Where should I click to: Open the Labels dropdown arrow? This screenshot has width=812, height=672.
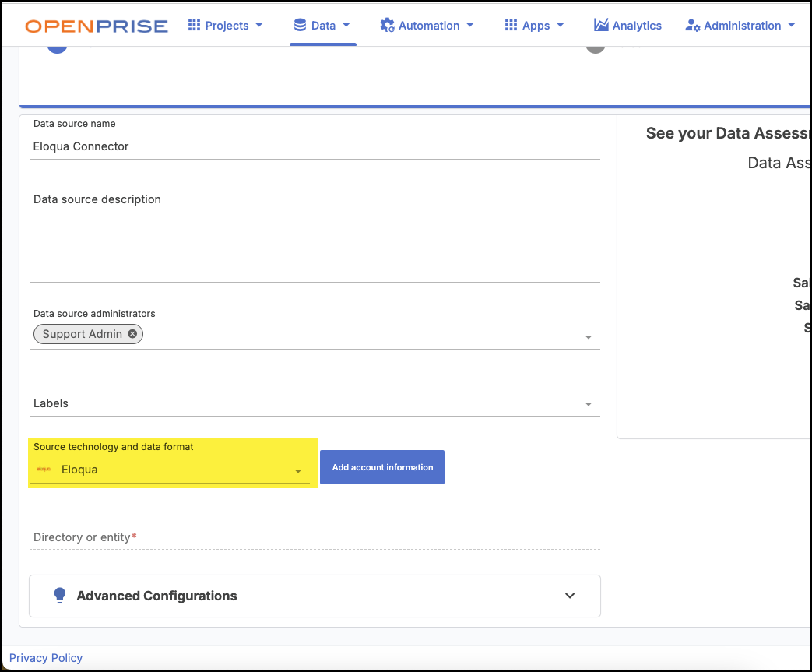click(589, 404)
